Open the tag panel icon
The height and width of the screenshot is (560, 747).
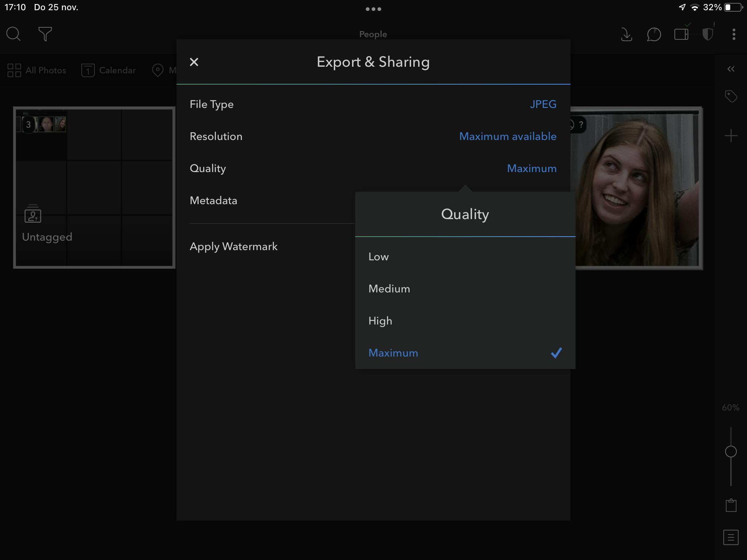pos(731,96)
